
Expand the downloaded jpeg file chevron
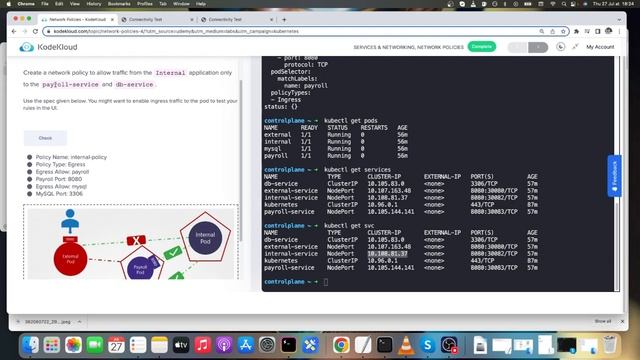point(80,322)
